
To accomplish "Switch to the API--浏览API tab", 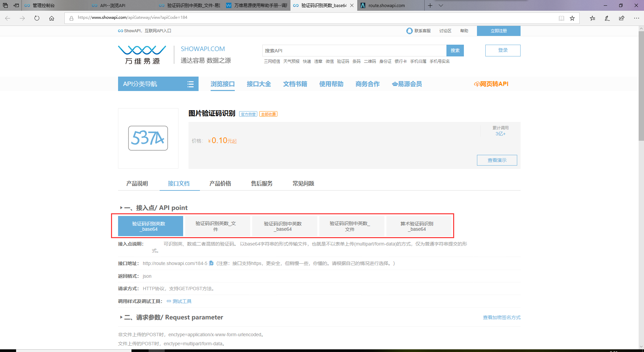I will click(122, 5).
